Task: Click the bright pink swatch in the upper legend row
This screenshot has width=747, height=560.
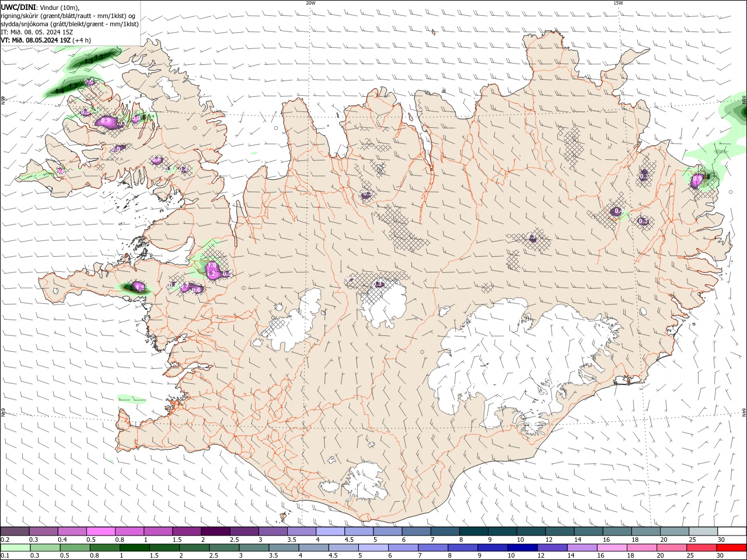Action: click(x=100, y=531)
